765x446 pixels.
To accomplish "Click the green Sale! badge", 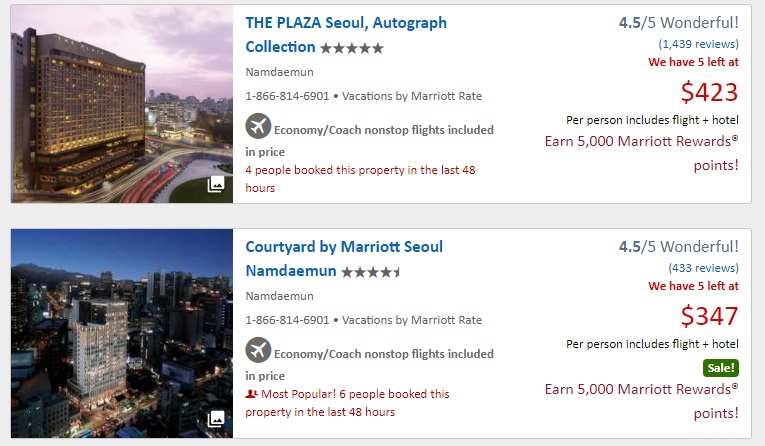I will (720, 367).
